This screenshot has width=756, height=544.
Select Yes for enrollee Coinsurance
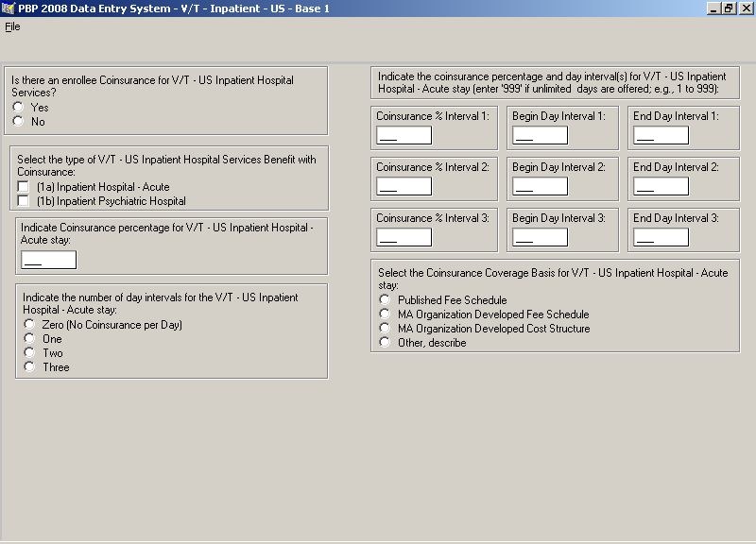click(x=18, y=107)
